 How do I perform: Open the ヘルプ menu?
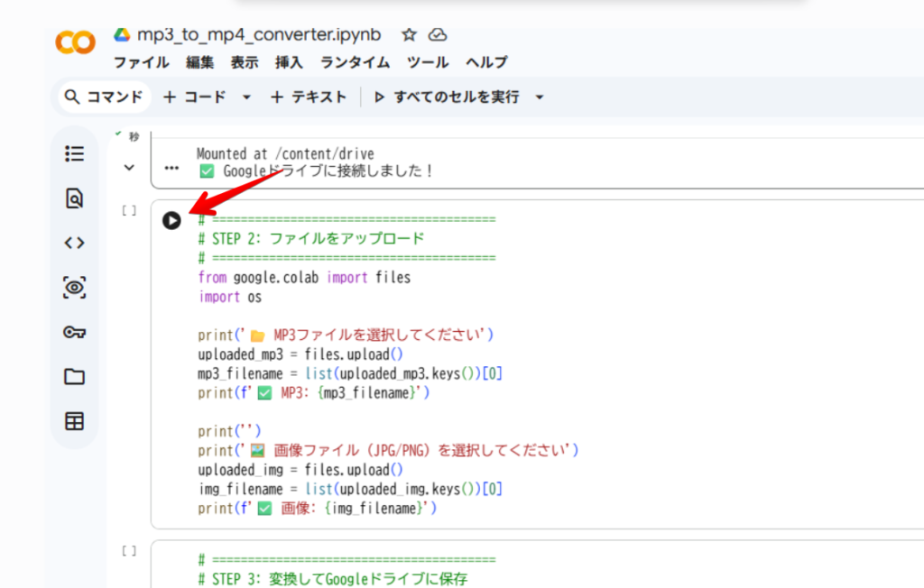486,62
